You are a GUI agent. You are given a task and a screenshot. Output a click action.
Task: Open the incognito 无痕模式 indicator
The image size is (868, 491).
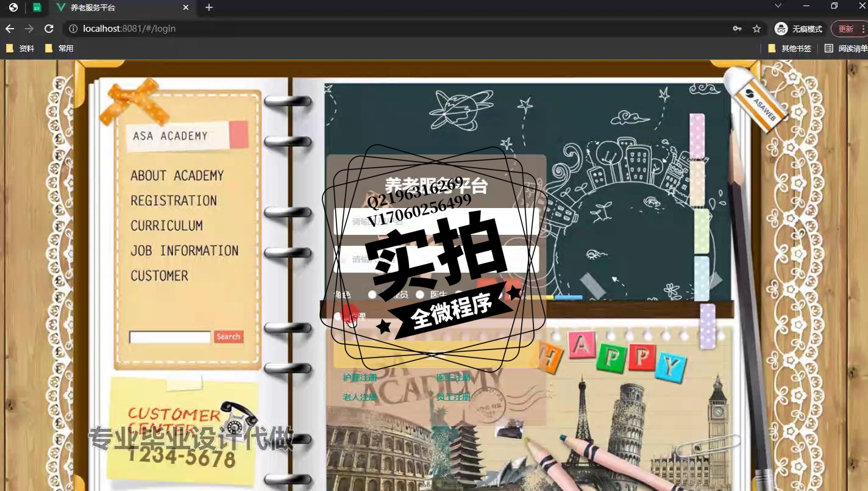(x=799, y=29)
